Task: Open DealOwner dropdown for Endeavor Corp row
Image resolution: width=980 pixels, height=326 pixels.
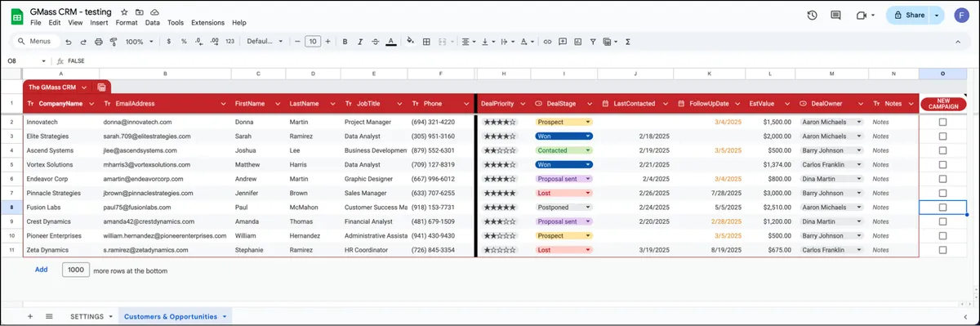Action: click(x=858, y=179)
